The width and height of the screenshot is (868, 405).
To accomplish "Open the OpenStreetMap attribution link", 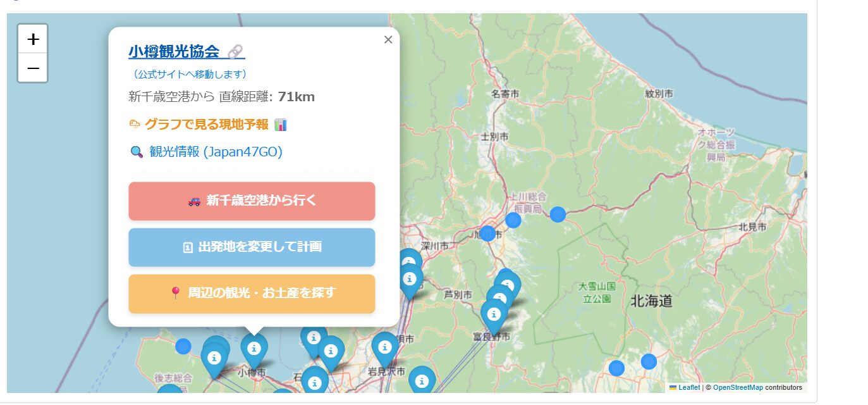I will [x=738, y=387].
